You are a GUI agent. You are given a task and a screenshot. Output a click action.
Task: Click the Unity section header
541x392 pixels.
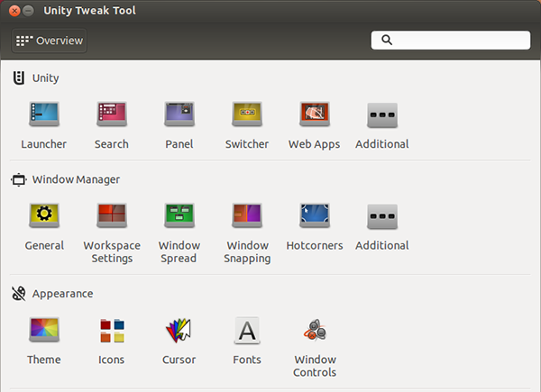(46, 77)
